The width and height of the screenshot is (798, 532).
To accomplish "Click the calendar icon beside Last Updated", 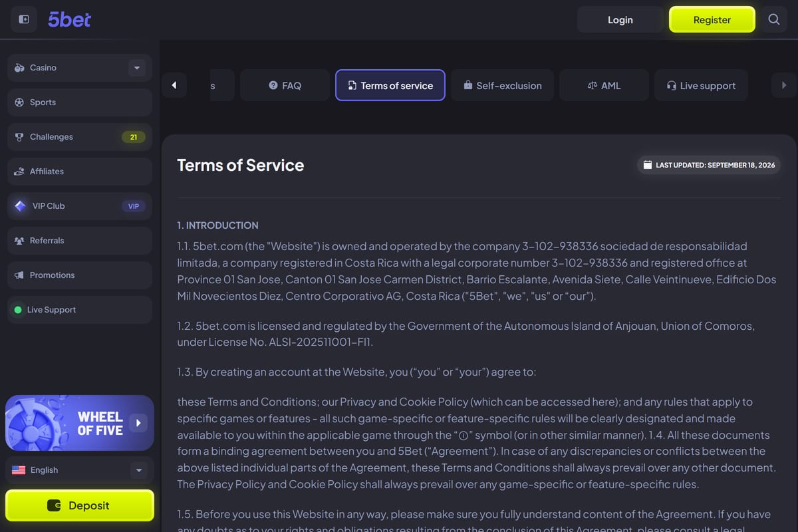I will click(x=648, y=165).
